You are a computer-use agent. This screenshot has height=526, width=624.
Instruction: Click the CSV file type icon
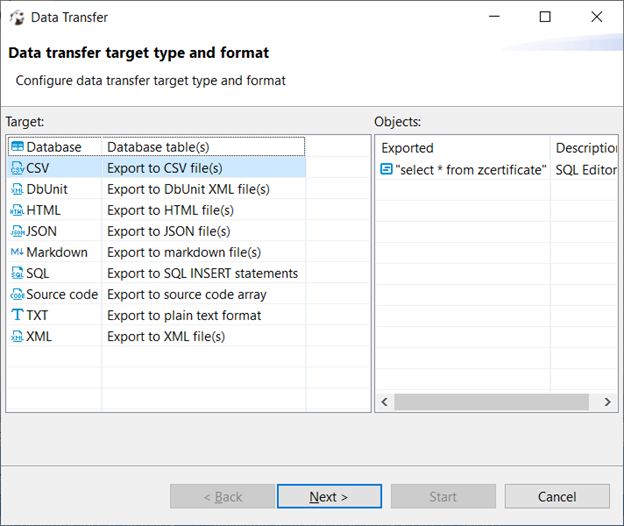coord(17,168)
